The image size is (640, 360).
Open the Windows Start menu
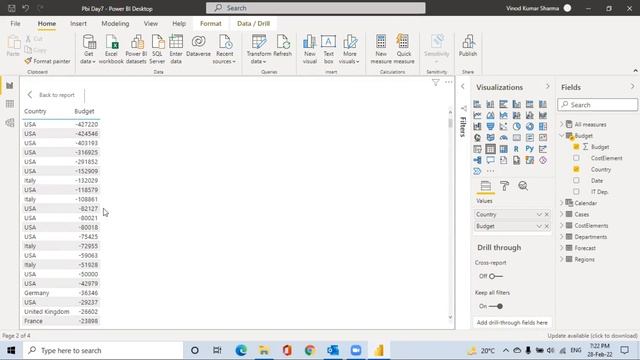coord(11,350)
